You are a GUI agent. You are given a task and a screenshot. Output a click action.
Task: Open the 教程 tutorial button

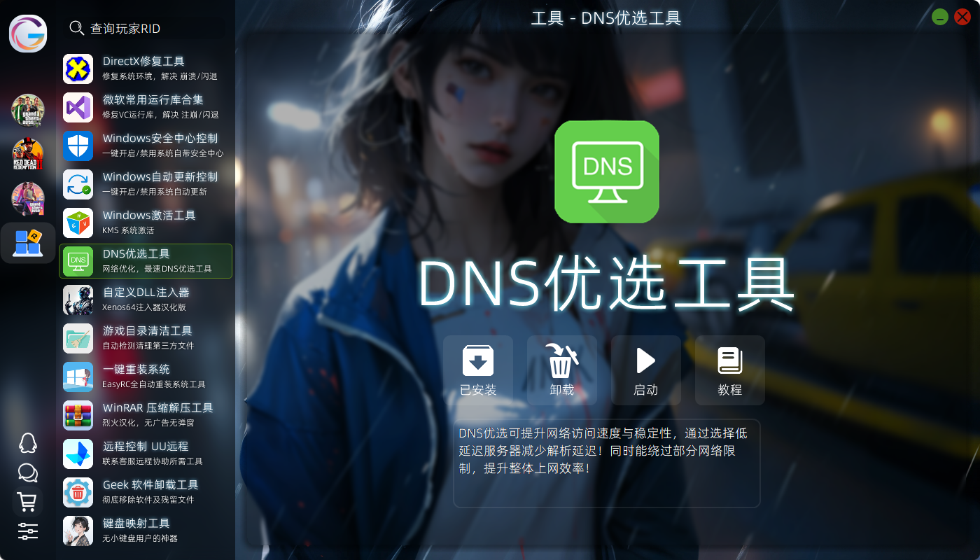tap(729, 370)
